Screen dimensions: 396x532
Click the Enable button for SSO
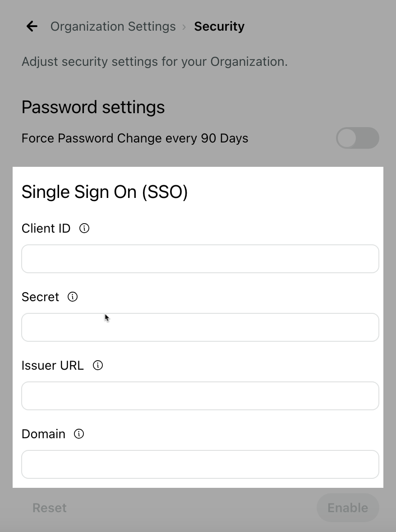348,508
